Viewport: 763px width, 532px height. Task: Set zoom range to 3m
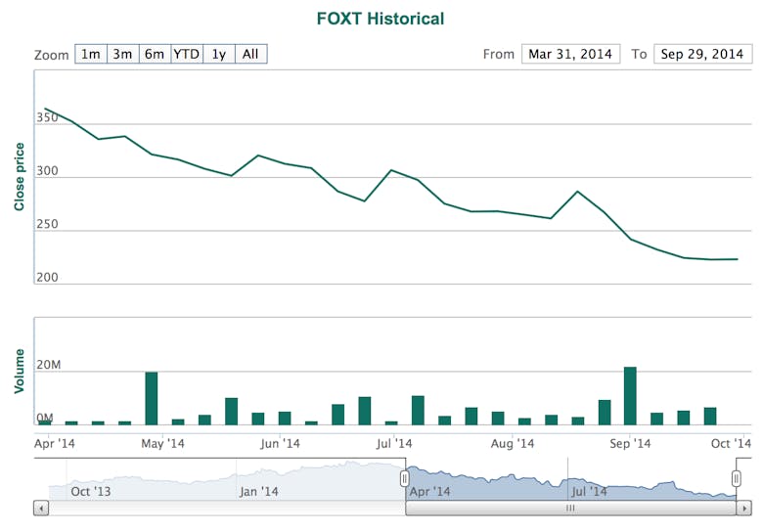tap(122, 54)
